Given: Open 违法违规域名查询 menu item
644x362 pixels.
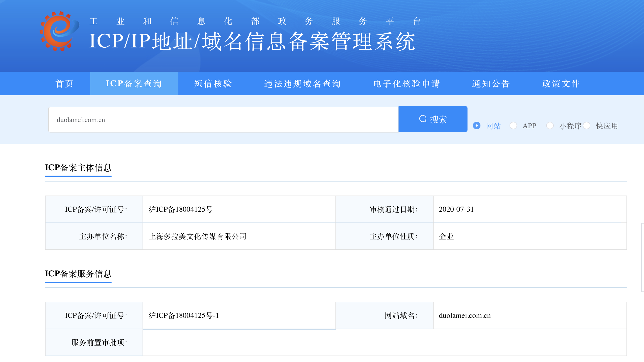Looking at the screenshot, I should (302, 83).
